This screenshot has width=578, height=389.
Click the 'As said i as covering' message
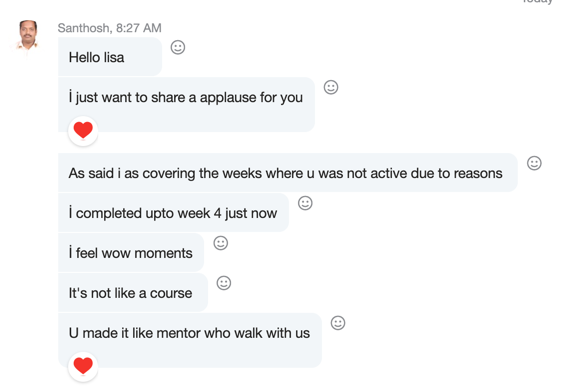[x=288, y=173]
